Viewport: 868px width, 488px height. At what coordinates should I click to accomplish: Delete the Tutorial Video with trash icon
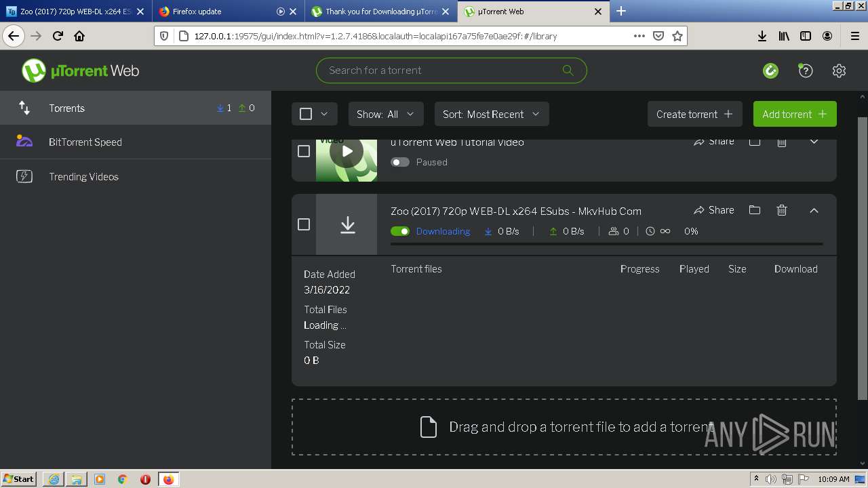coord(781,142)
